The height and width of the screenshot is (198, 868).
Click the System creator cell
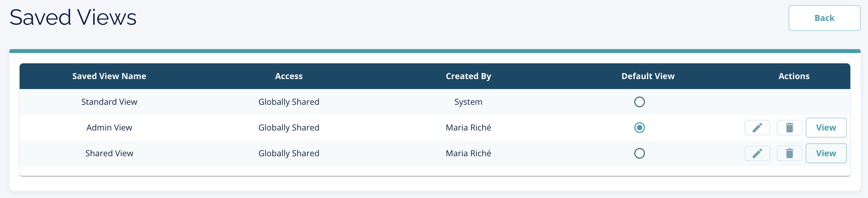pyautogui.click(x=468, y=102)
